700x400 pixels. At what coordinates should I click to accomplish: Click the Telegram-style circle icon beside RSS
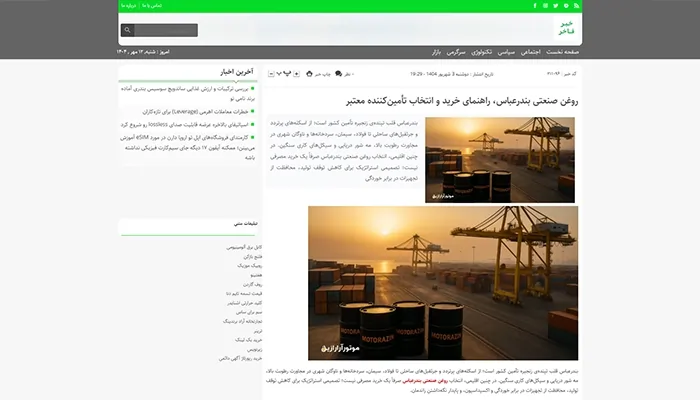[x=566, y=6]
